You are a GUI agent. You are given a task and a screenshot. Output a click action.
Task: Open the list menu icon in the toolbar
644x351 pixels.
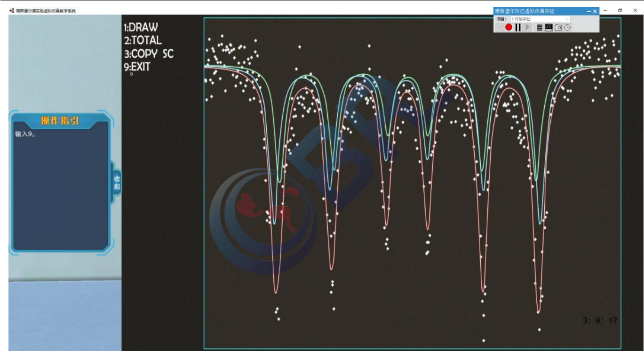tap(540, 28)
